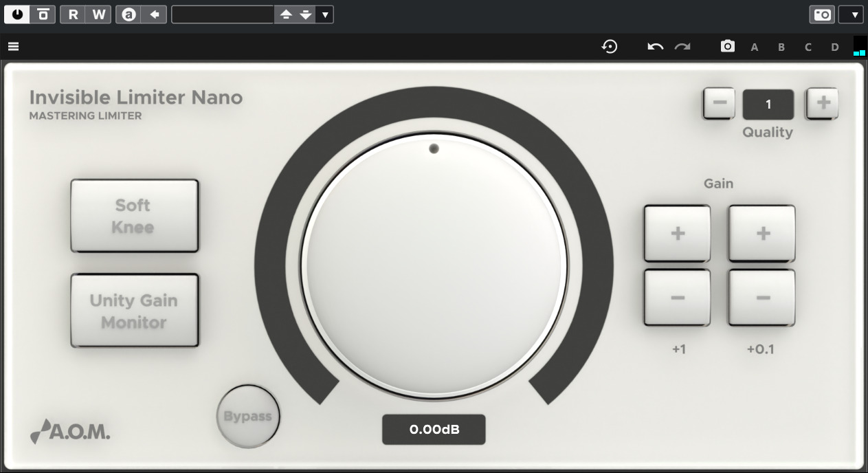
Task: Select snapshot slot A
Action: coord(755,47)
